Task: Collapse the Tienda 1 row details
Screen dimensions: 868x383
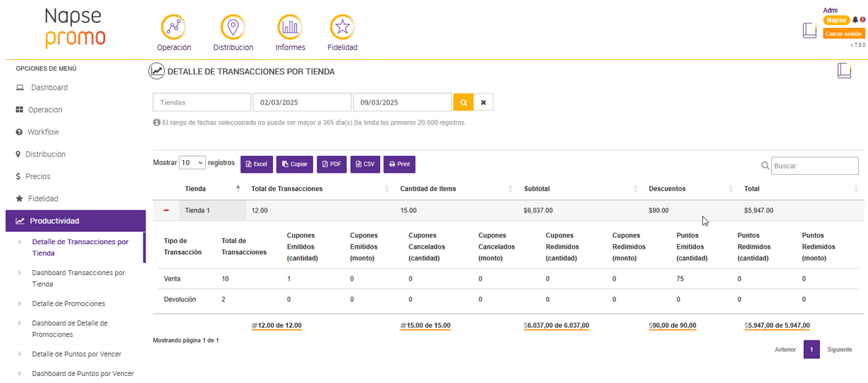Action: [x=166, y=210]
